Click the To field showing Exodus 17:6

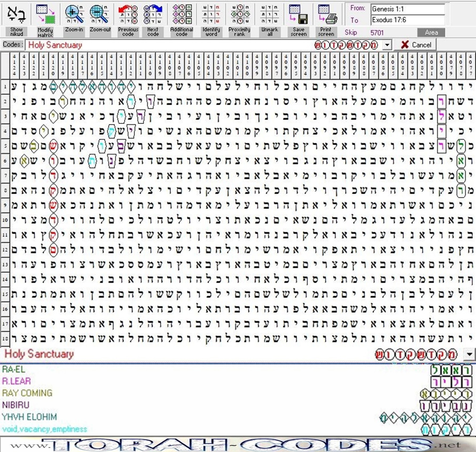pos(408,20)
